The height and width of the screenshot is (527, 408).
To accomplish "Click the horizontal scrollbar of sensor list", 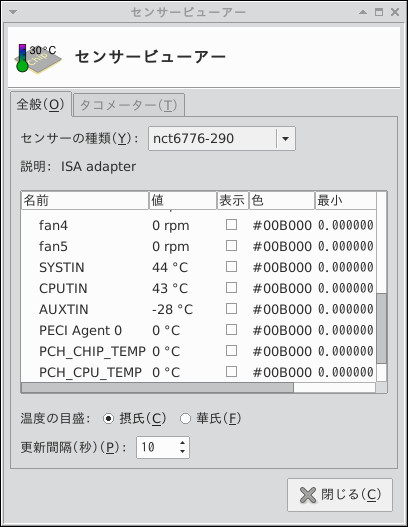I will (x=157, y=388).
